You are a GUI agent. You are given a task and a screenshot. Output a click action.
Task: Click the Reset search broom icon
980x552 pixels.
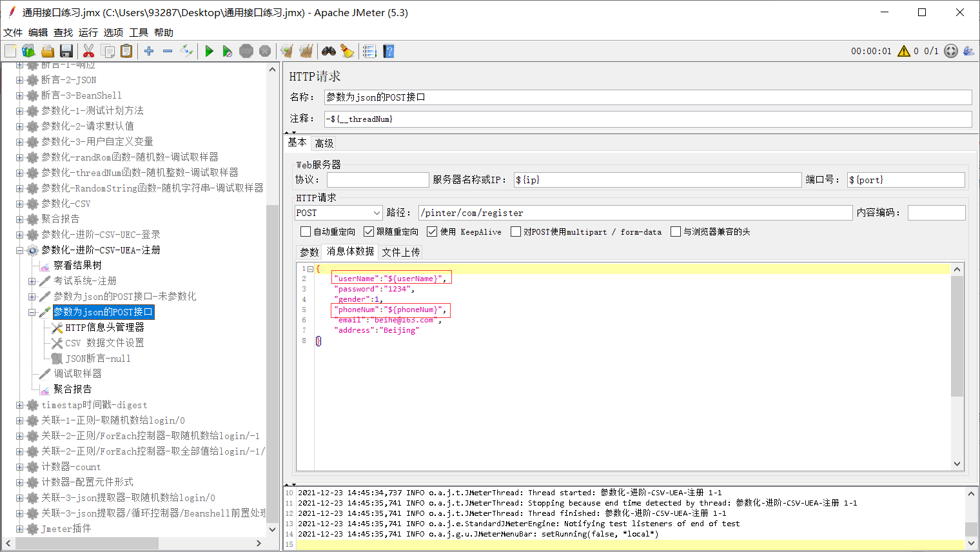tap(347, 51)
